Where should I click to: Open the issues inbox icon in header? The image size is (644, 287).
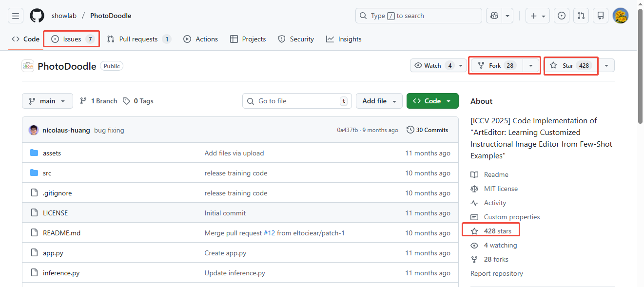click(562, 16)
